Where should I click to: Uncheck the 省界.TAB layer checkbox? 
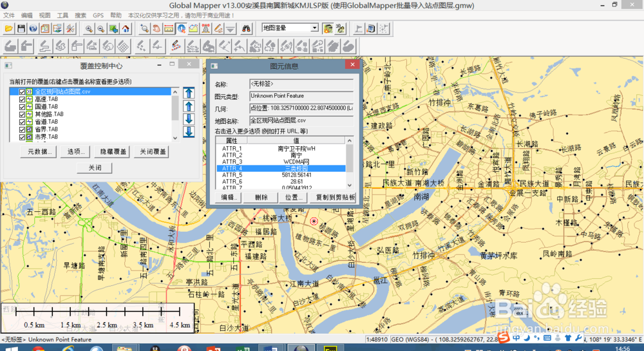[22, 129]
